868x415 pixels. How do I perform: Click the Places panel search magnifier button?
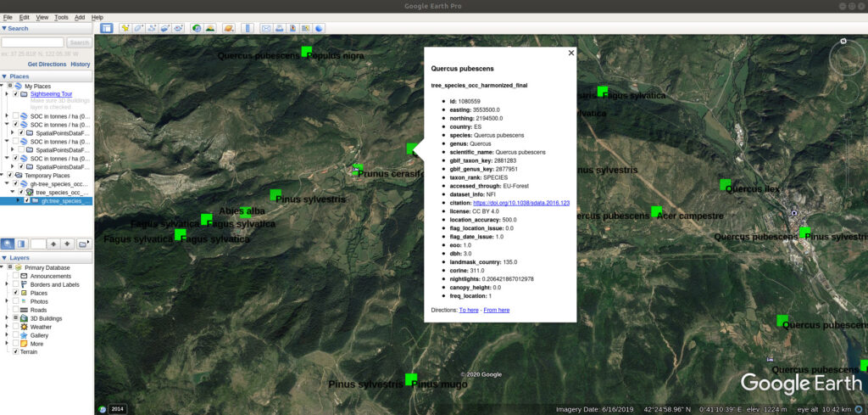pos(8,244)
